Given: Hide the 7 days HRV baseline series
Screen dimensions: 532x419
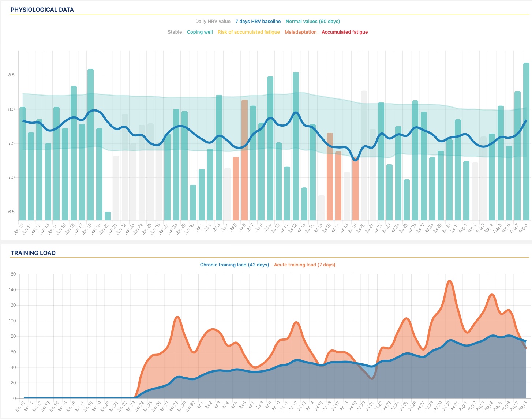Looking at the screenshot, I should pyautogui.click(x=258, y=22).
